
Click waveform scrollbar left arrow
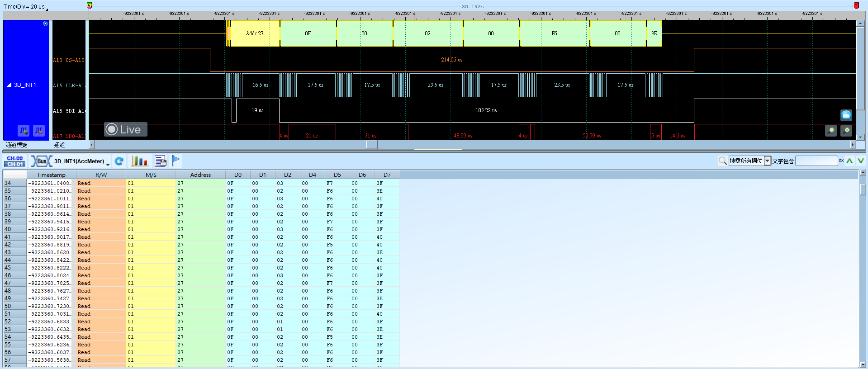coord(92,145)
